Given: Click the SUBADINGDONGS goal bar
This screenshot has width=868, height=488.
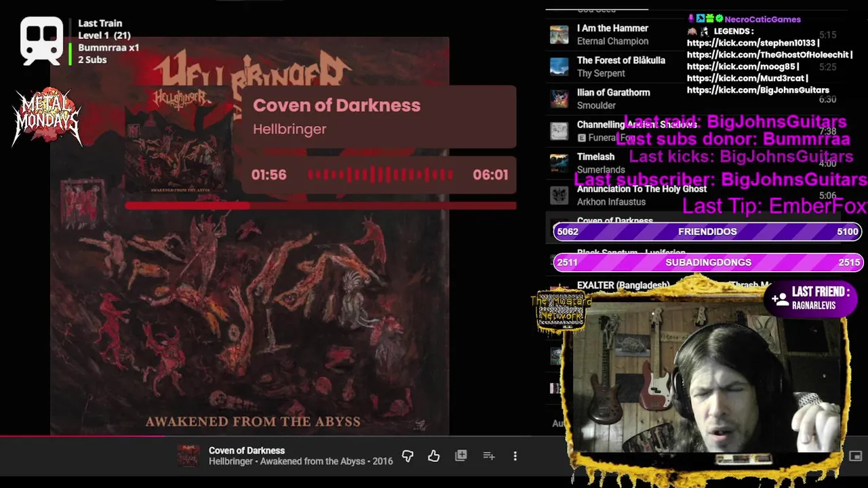Looking at the screenshot, I should point(708,262).
